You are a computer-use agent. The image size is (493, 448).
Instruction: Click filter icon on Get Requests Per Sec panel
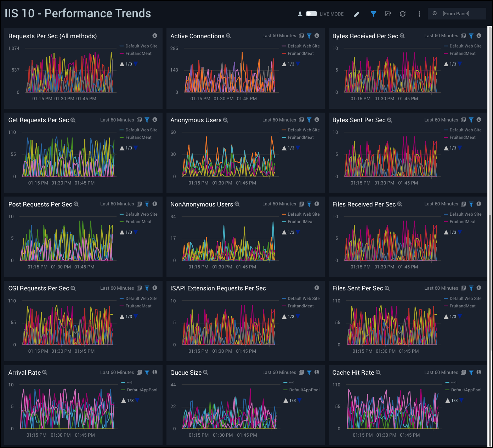[147, 120]
